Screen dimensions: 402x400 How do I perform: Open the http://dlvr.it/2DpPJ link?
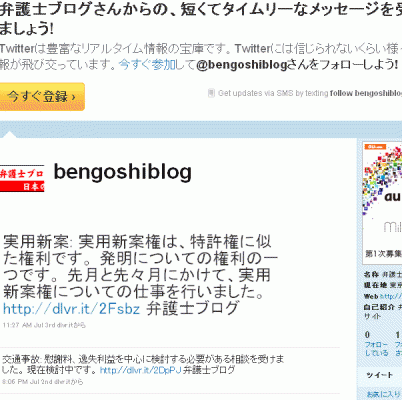(x=140, y=370)
